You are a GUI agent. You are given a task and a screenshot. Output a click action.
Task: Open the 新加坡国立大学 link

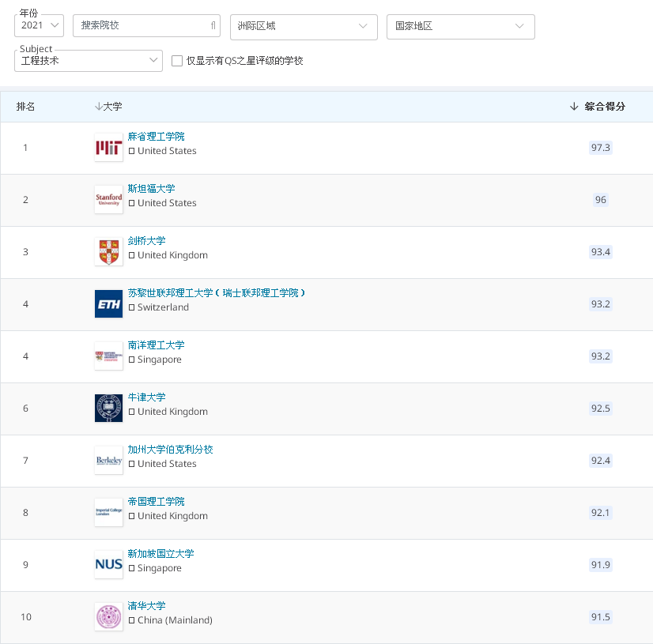click(160, 554)
